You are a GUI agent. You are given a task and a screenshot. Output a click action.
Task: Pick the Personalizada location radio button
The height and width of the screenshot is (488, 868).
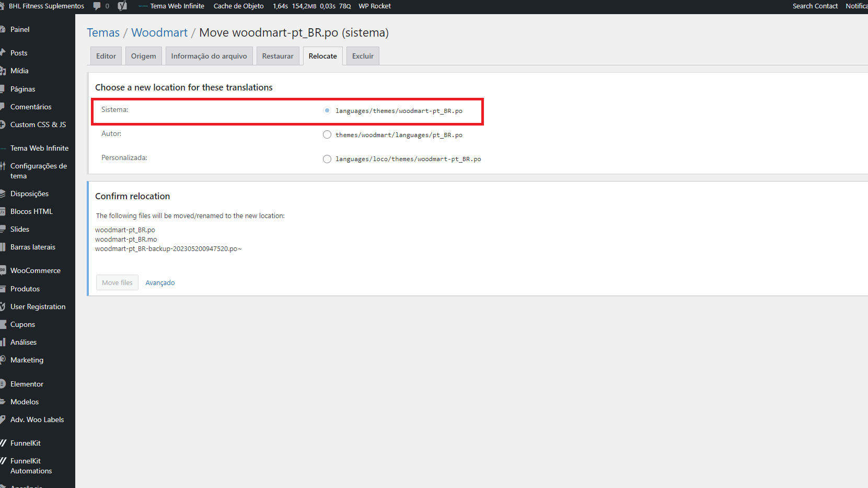click(x=327, y=159)
